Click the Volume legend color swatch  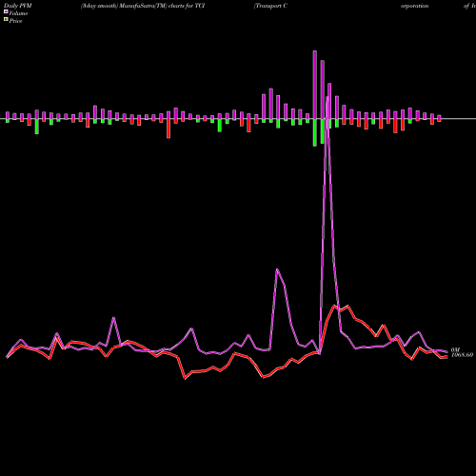pos(6,12)
